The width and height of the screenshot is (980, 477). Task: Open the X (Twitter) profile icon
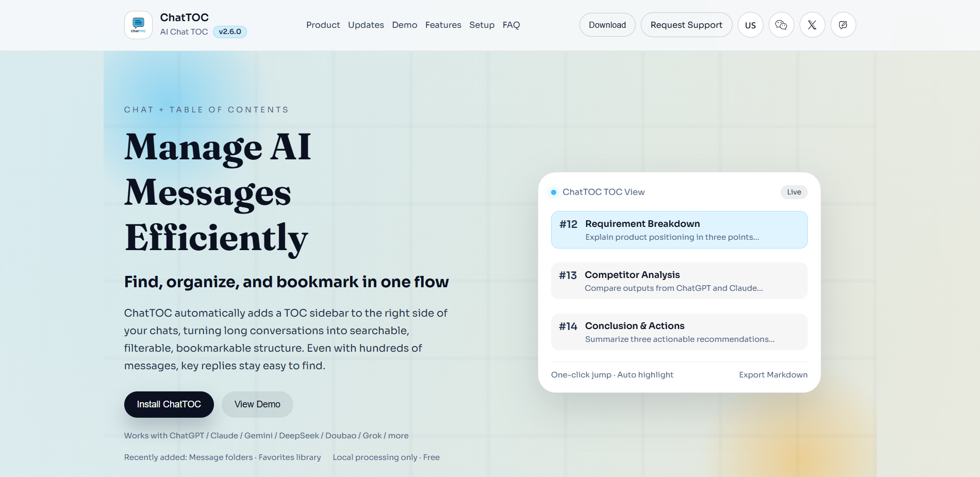[x=812, y=25]
